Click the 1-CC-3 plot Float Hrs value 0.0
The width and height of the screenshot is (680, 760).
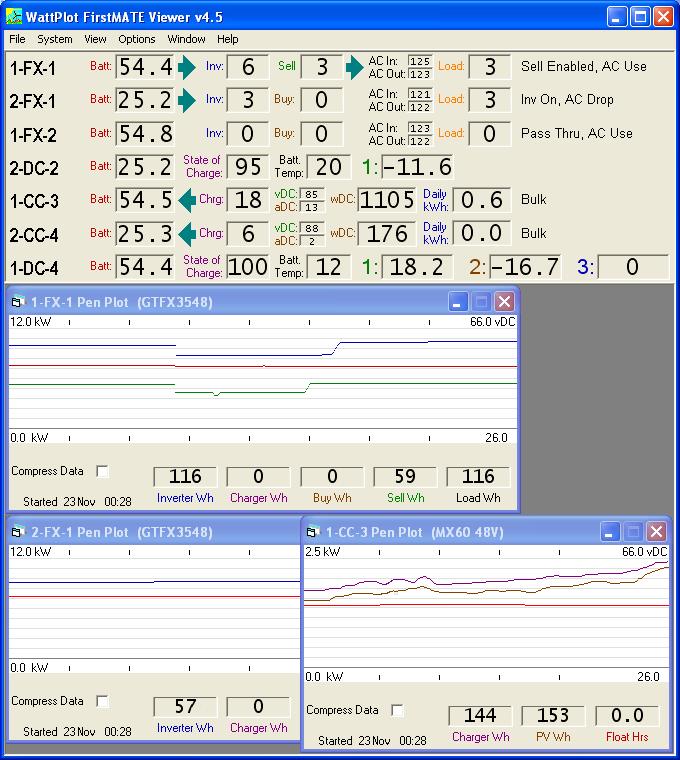pos(627,715)
